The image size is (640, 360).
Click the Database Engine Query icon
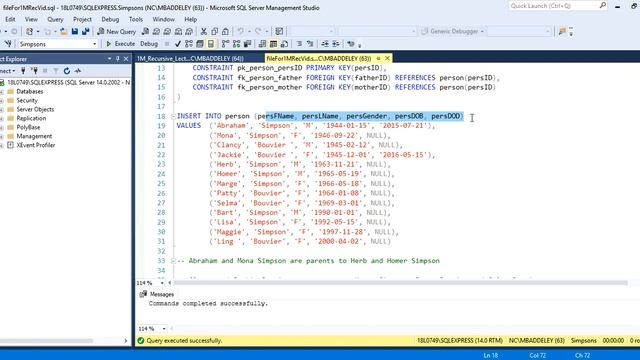pyautogui.click(x=145, y=31)
